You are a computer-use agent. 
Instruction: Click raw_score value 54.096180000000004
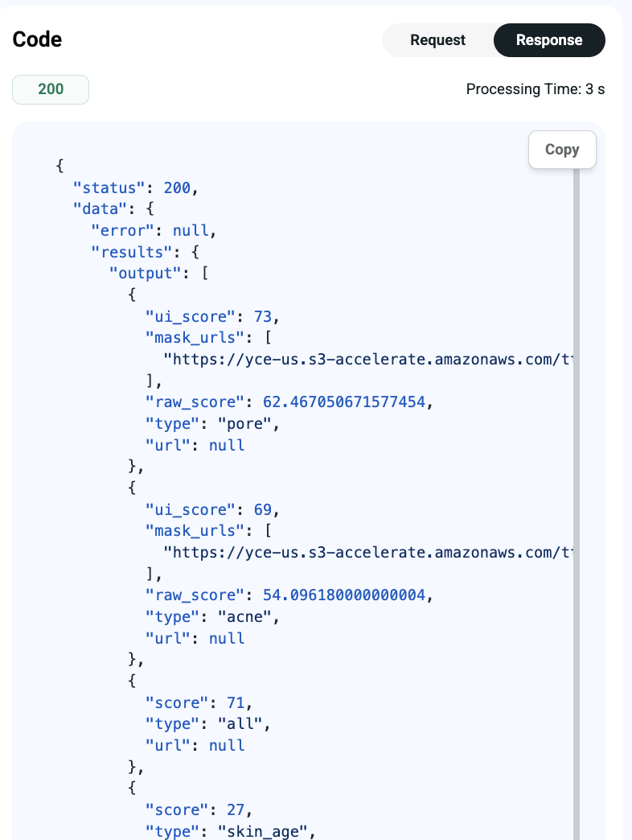tap(343, 595)
